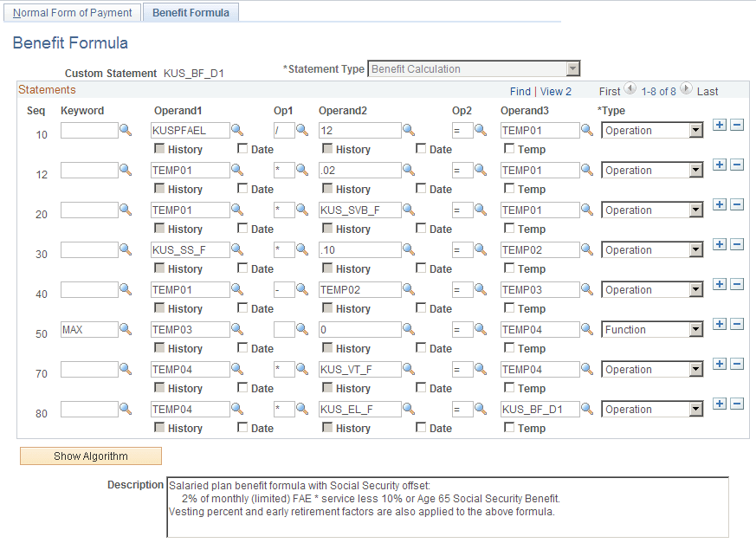
Task: Delete row with sequence 50
Action: 739,324
